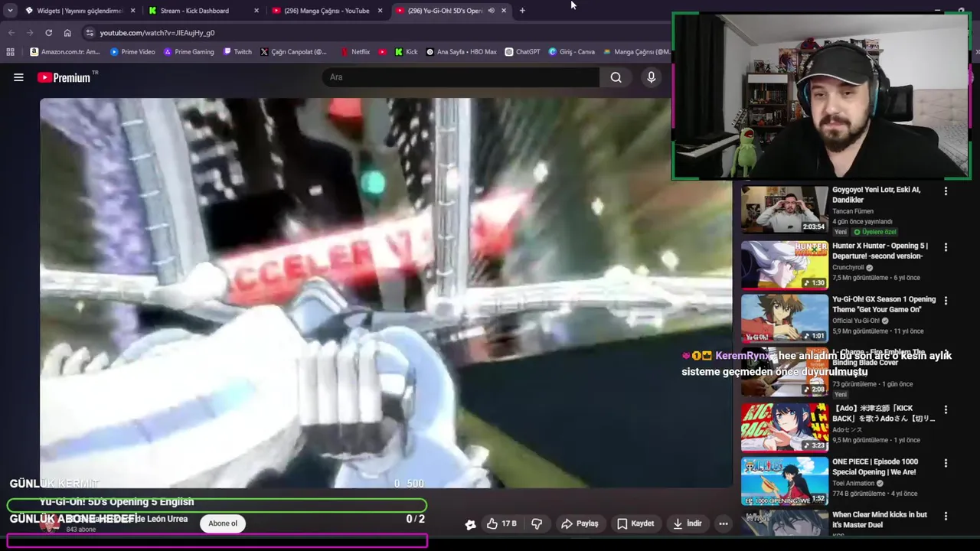This screenshot has height=551, width=980.
Task: Open ONE PIECE Episode 1000 thumbnail
Action: coord(784,481)
